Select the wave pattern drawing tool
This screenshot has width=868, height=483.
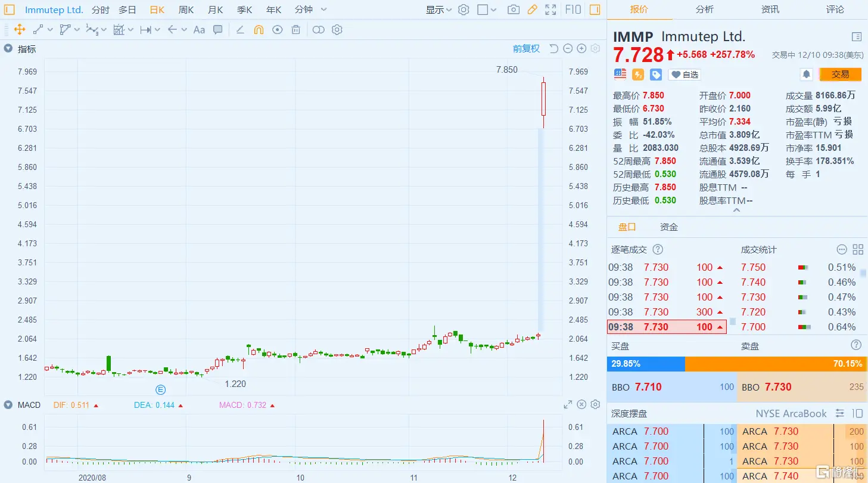(92, 29)
